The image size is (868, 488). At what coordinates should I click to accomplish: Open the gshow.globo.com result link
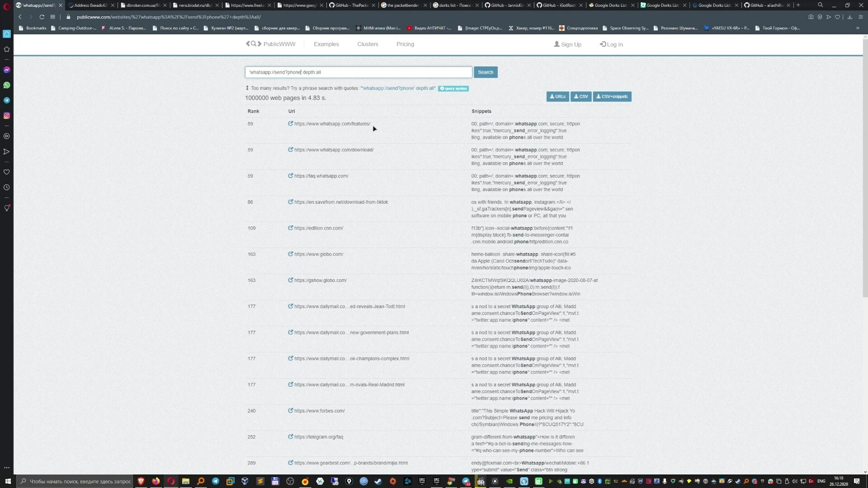tap(321, 280)
